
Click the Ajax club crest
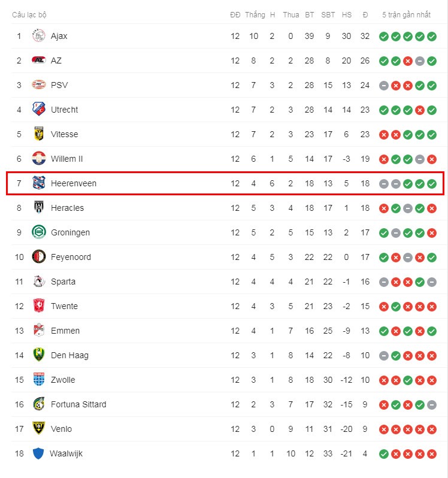click(x=39, y=36)
